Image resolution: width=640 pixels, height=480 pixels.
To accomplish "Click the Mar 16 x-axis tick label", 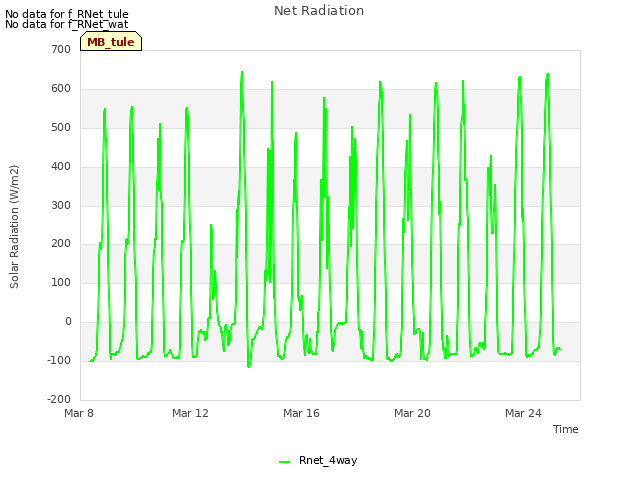I will [301, 413].
